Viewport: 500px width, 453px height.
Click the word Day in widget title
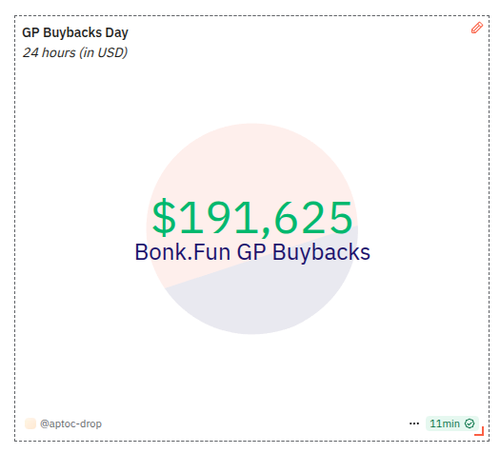click(x=117, y=33)
